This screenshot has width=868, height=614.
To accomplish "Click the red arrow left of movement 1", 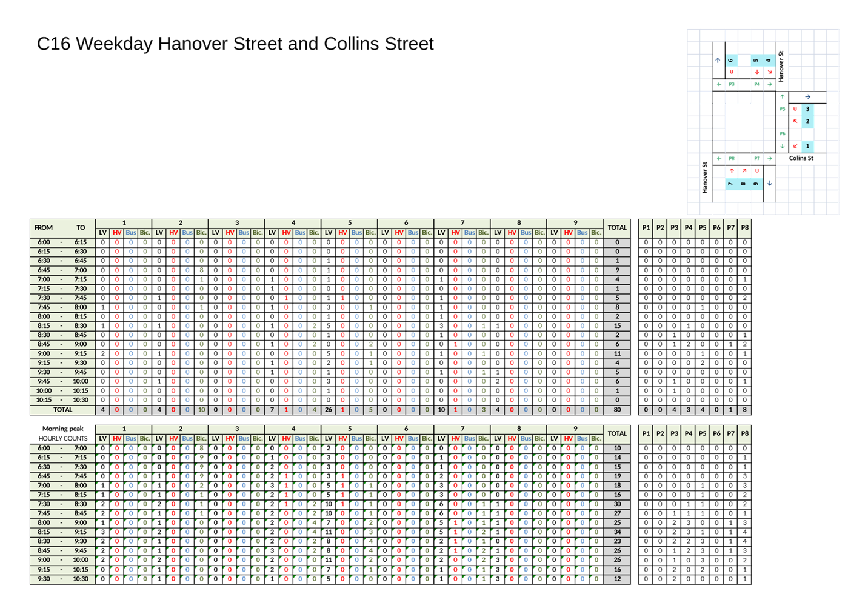I will [795, 146].
